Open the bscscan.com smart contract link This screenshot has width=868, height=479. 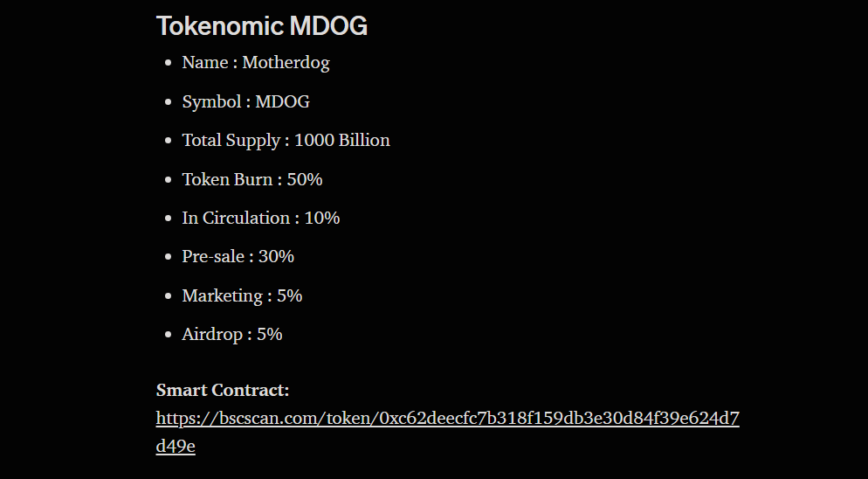coord(447,418)
